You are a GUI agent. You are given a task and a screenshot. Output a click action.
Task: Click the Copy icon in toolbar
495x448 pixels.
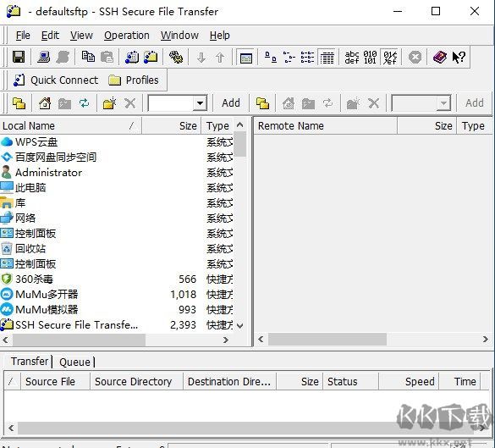pyautogui.click(x=88, y=58)
